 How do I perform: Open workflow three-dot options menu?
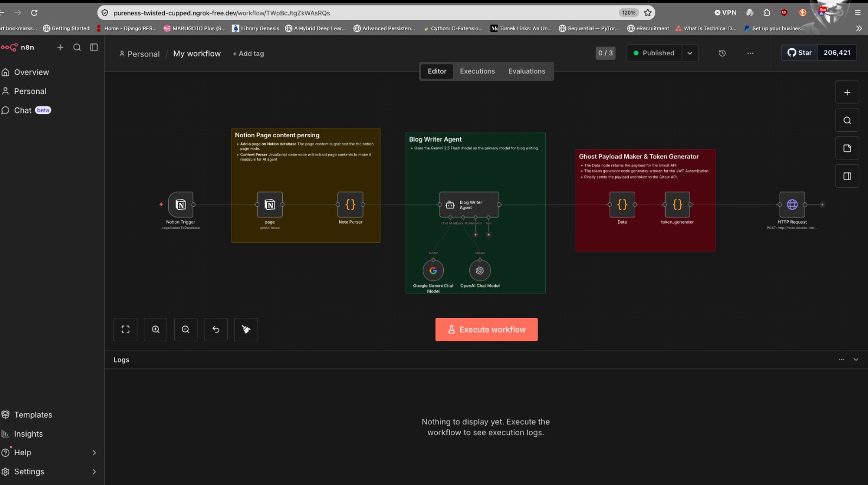[x=750, y=53]
